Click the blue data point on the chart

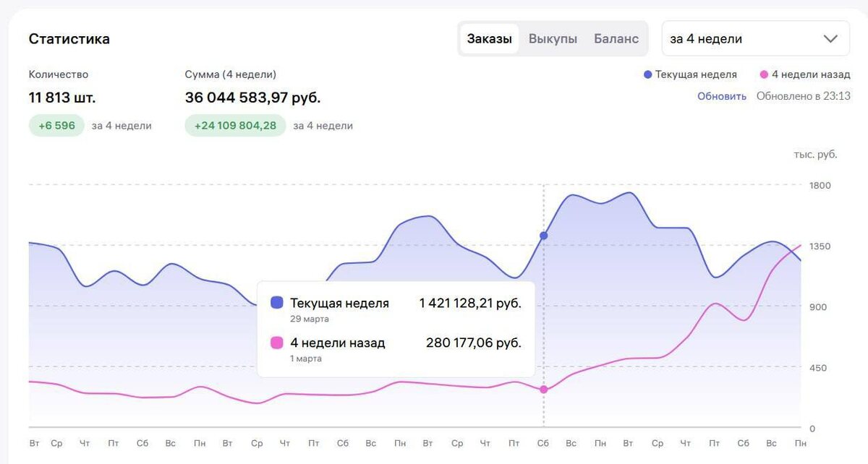tap(544, 236)
